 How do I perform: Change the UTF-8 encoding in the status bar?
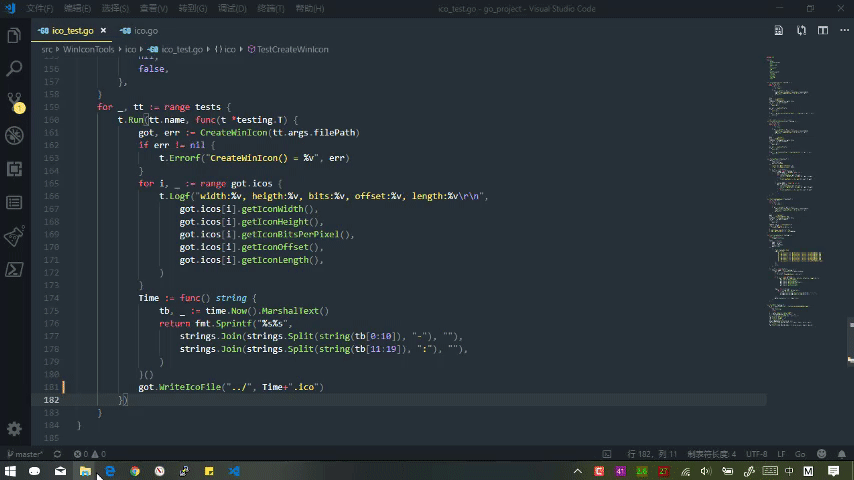coord(757,454)
